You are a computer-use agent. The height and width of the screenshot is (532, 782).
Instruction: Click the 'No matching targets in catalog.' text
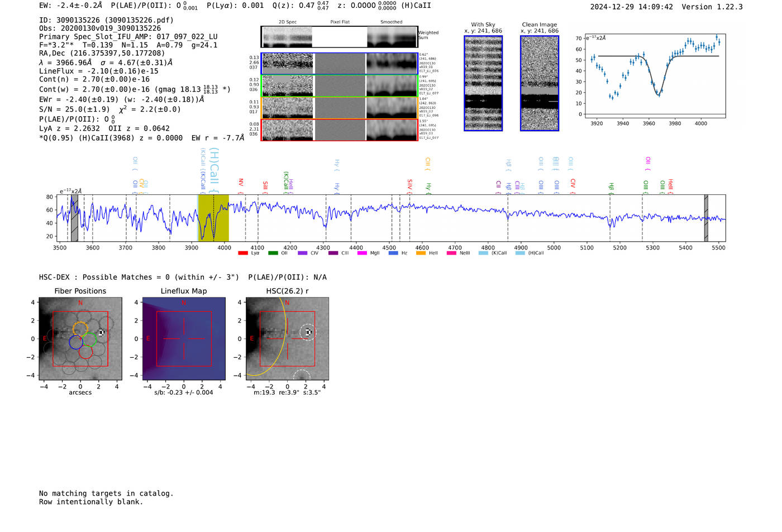pyautogui.click(x=106, y=493)
